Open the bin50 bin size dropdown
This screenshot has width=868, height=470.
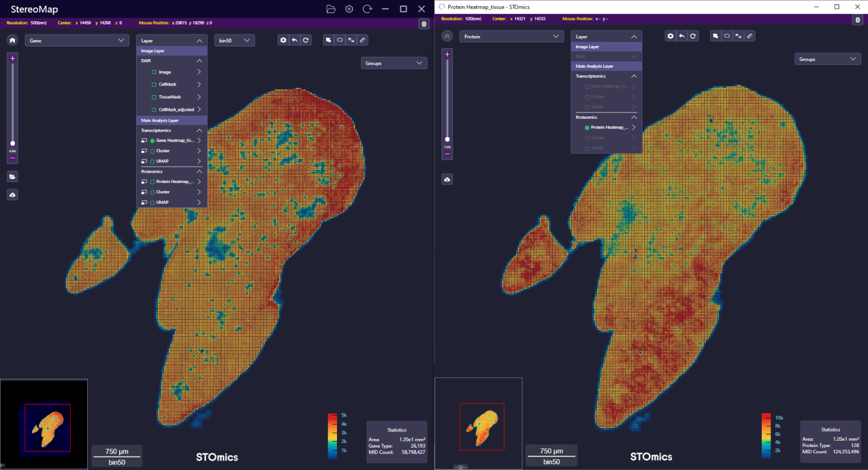coord(234,41)
